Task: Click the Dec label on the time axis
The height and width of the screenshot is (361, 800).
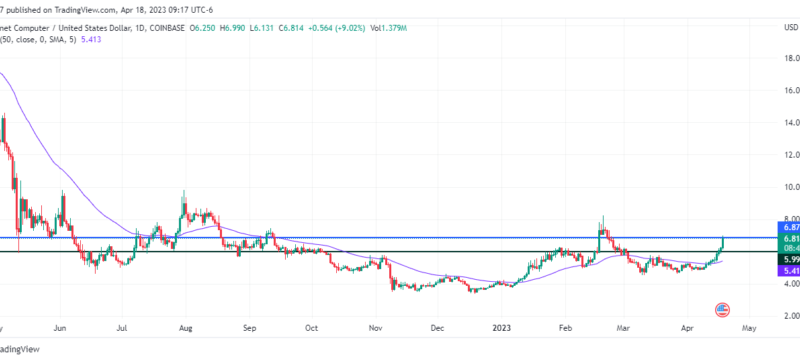Action: [438, 327]
